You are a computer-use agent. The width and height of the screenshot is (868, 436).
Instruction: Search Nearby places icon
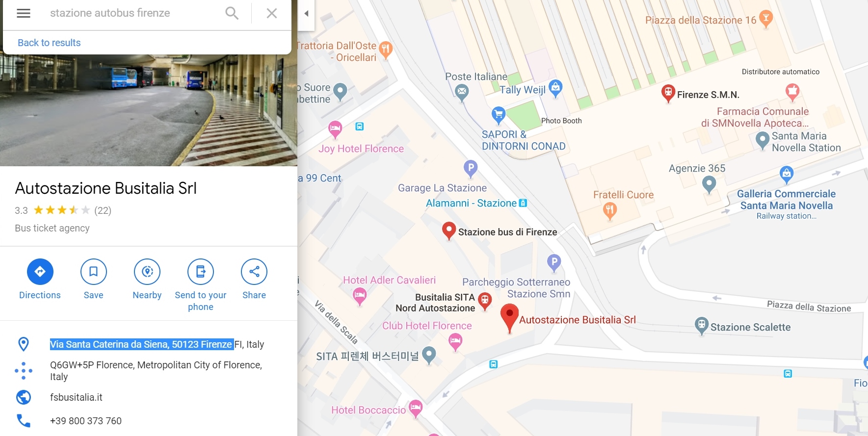[x=147, y=272]
